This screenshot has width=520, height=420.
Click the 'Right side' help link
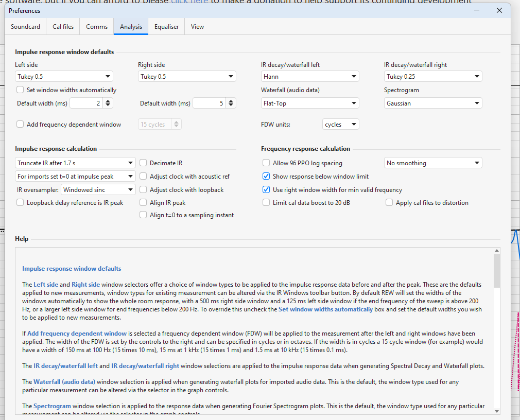pyautogui.click(x=85, y=285)
